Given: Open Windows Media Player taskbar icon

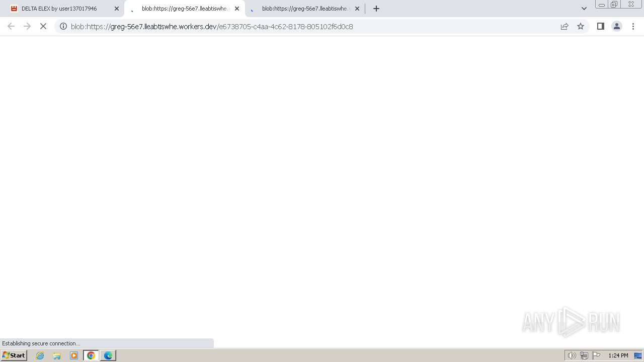Looking at the screenshot, I should [74, 355].
